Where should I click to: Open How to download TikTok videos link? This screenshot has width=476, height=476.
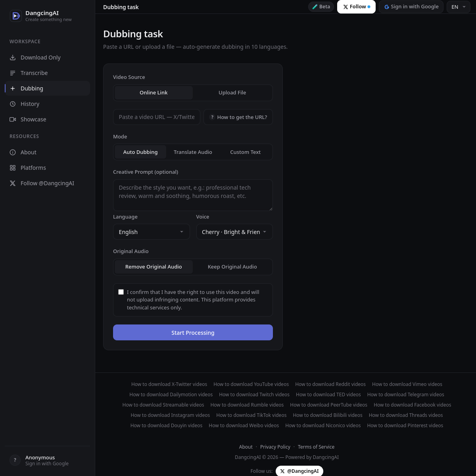251,415
